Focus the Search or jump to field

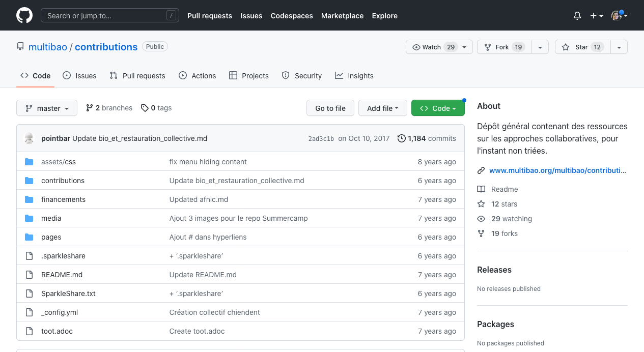click(x=110, y=16)
